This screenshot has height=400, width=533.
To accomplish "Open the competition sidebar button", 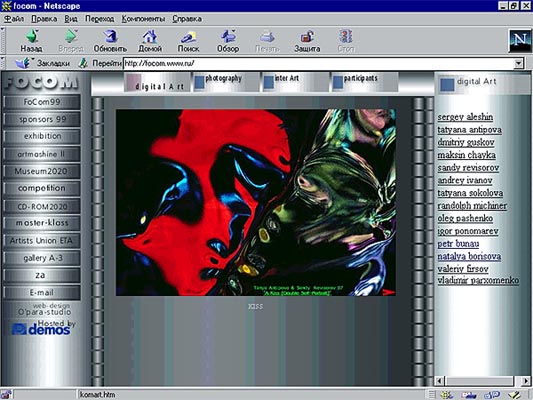I will [x=42, y=188].
